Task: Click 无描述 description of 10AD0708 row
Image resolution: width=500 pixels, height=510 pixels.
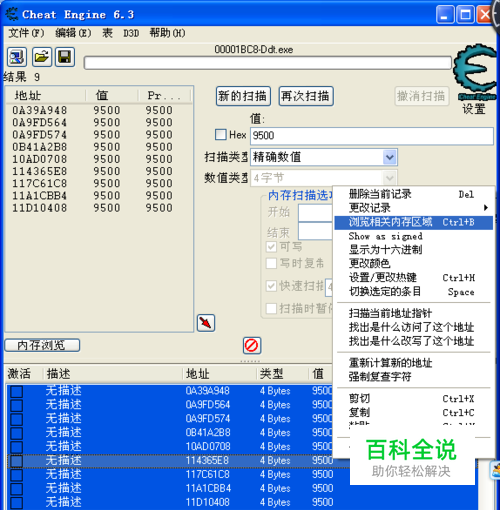Action: [63, 447]
